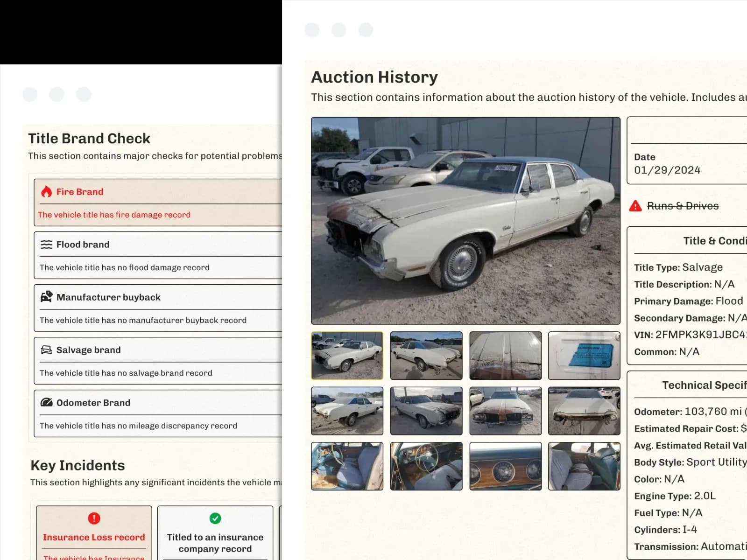
Task: Click the Fire Brand heading
Action: pyautogui.click(x=80, y=192)
